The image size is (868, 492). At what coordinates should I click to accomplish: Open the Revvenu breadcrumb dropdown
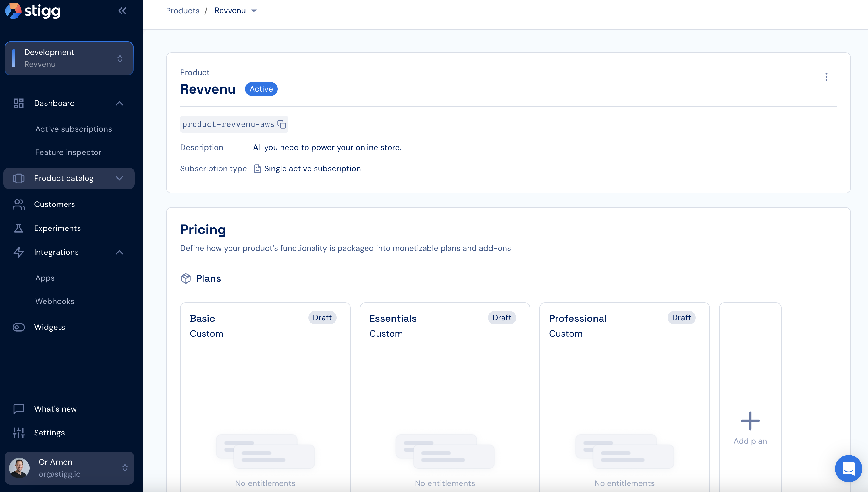pyautogui.click(x=254, y=11)
